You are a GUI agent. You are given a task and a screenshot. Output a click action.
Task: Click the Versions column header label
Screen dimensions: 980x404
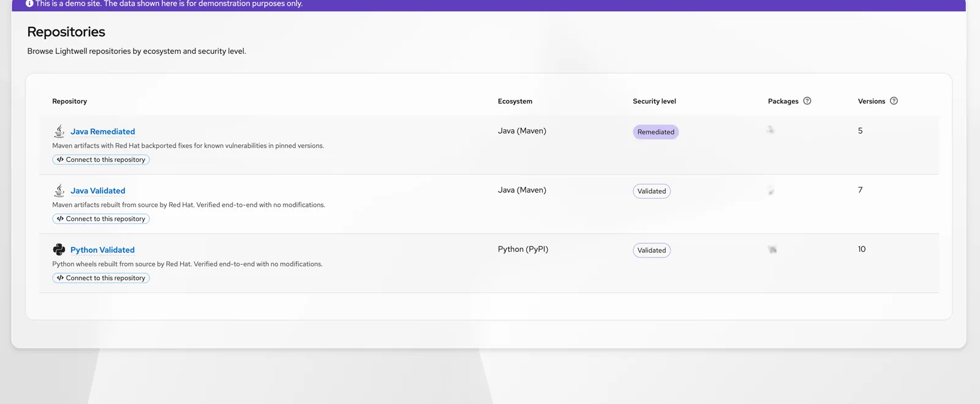[872, 101]
